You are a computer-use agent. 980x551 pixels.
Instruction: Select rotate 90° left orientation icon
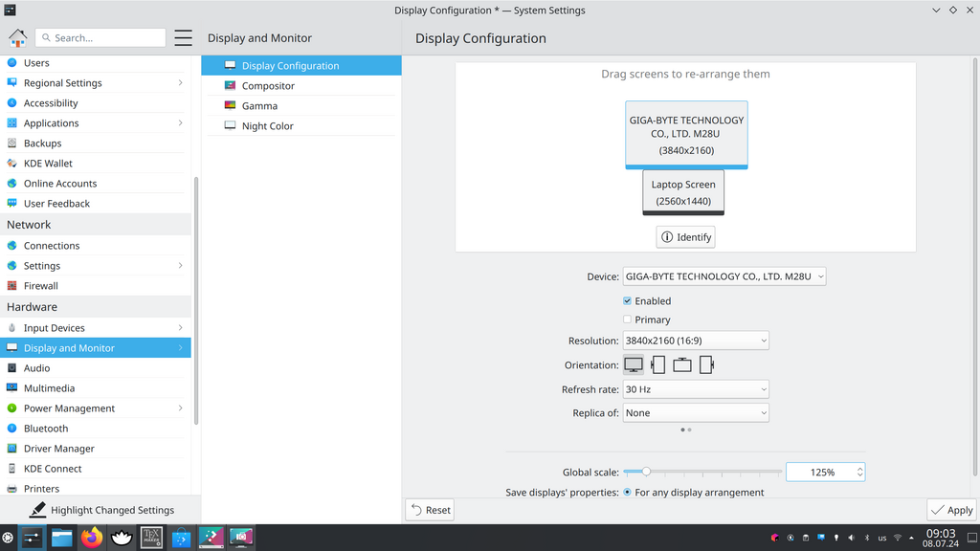[657, 364]
